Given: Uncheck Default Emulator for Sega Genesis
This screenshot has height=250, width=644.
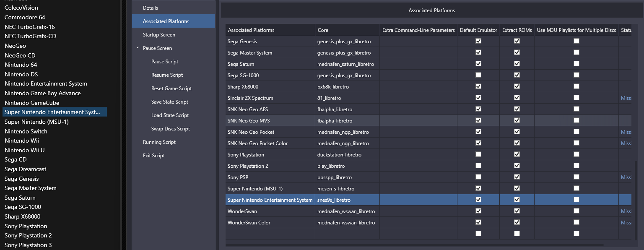Looking at the screenshot, I should (478, 41).
